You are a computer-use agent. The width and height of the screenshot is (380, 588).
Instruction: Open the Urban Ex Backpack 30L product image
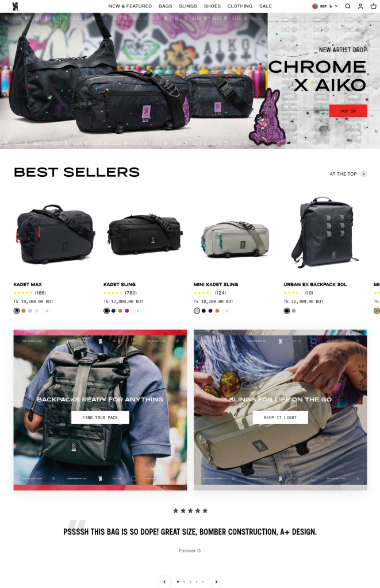(325, 233)
